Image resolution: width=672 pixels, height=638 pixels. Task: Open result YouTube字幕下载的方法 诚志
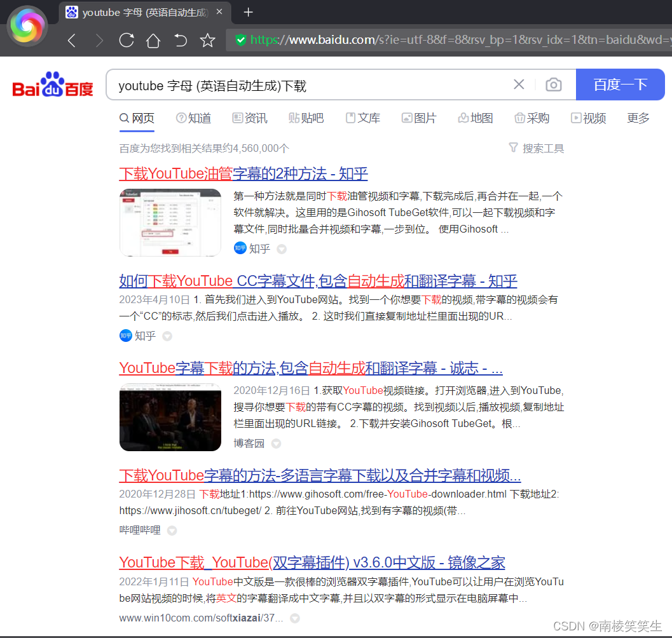(x=311, y=368)
